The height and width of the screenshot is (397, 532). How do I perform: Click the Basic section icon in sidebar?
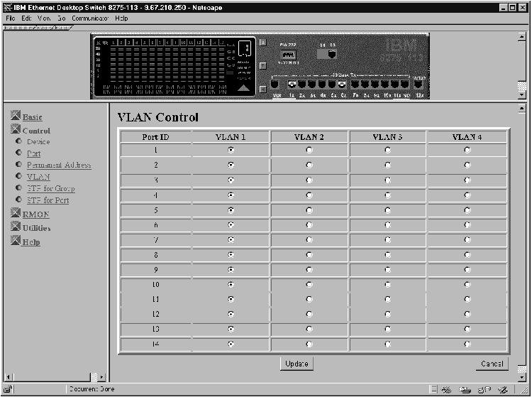point(16,116)
